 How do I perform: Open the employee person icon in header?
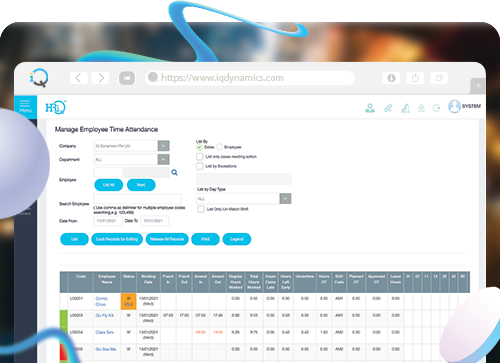click(370, 108)
